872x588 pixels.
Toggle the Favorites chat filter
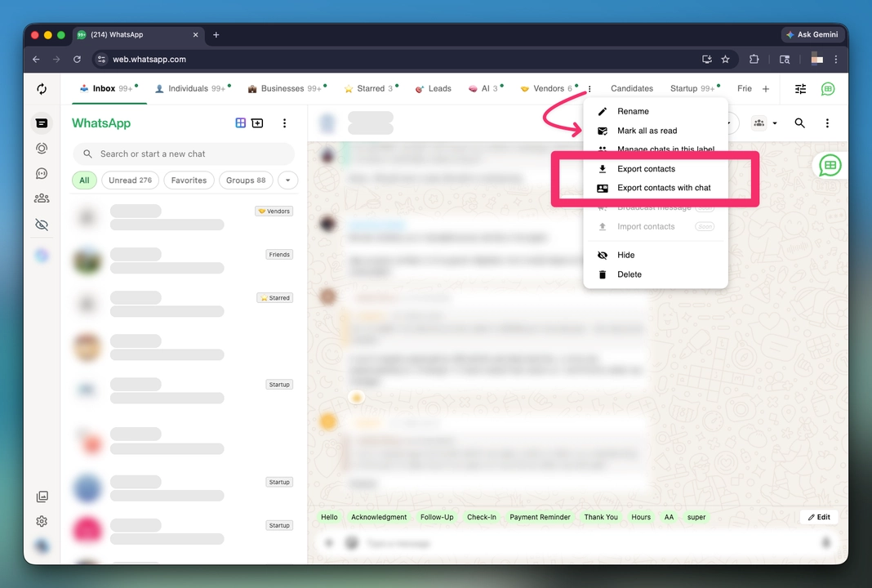click(x=189, y=180)
